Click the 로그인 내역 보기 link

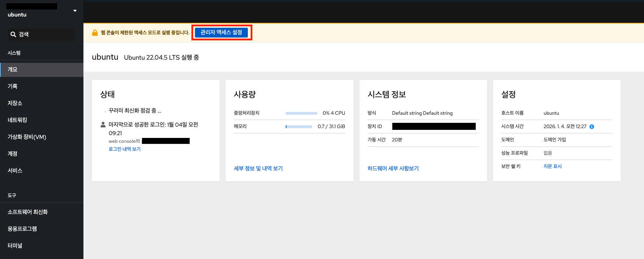click(x=124, y=149)
